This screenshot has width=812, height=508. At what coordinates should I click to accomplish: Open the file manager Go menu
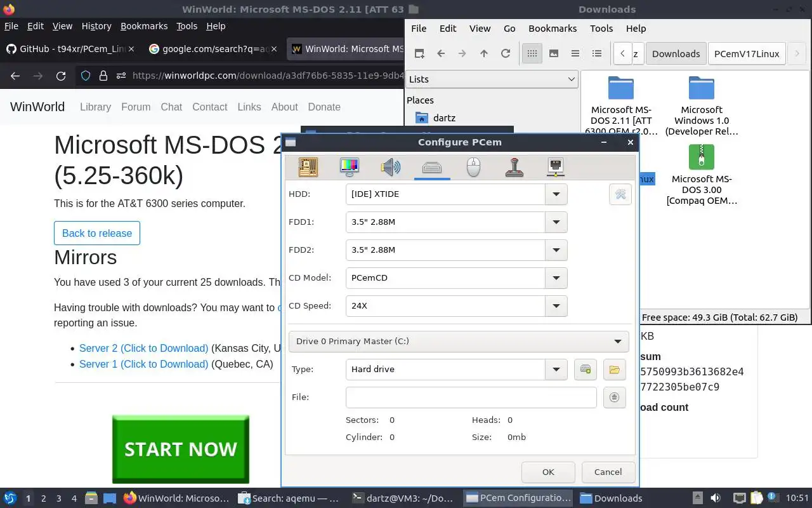(509, 29)
